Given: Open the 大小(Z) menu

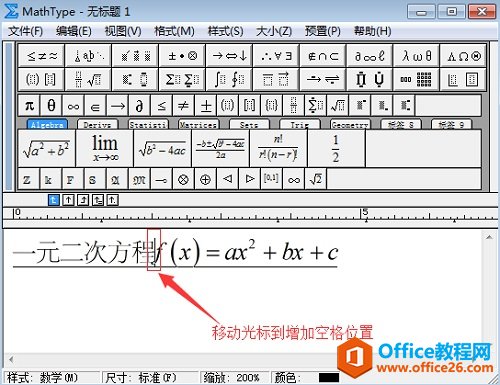Looking at the screenshot, I should [274, 31].
